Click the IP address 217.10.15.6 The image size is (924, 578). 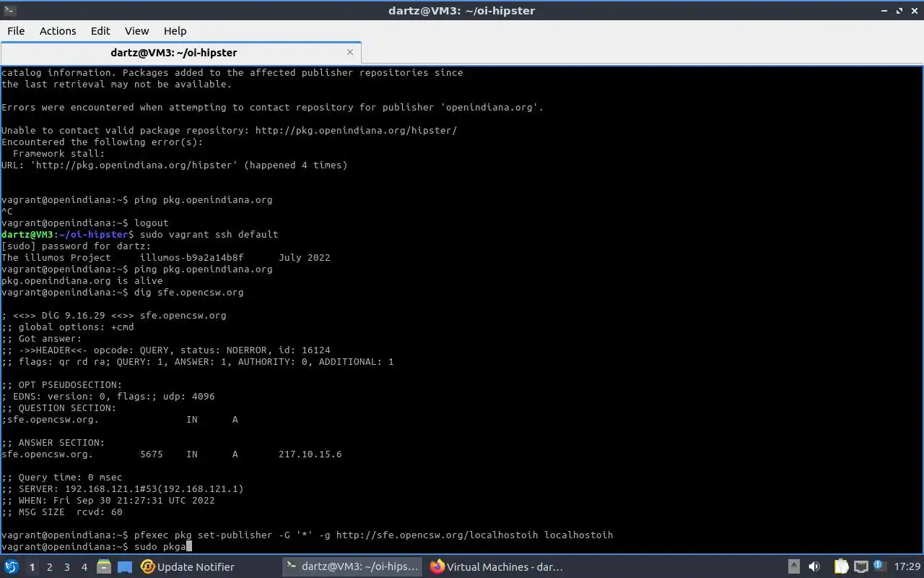pos(310,454)
